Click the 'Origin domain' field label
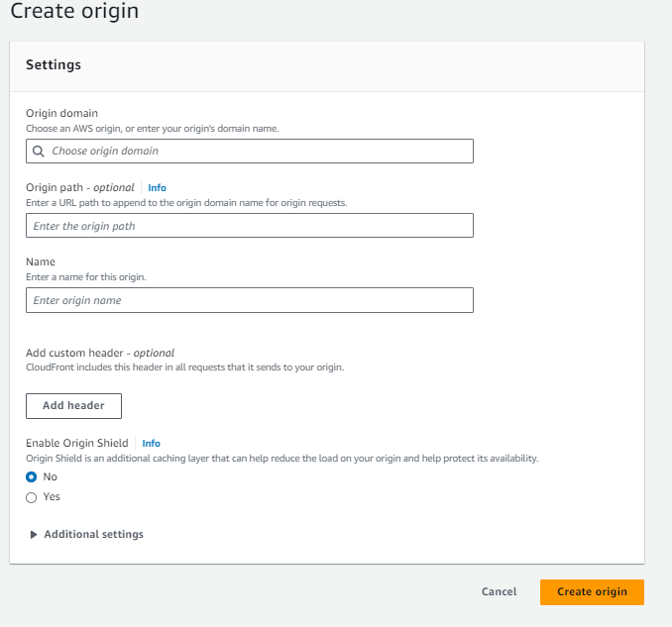 pyautogui.click(x=61, y=113)
